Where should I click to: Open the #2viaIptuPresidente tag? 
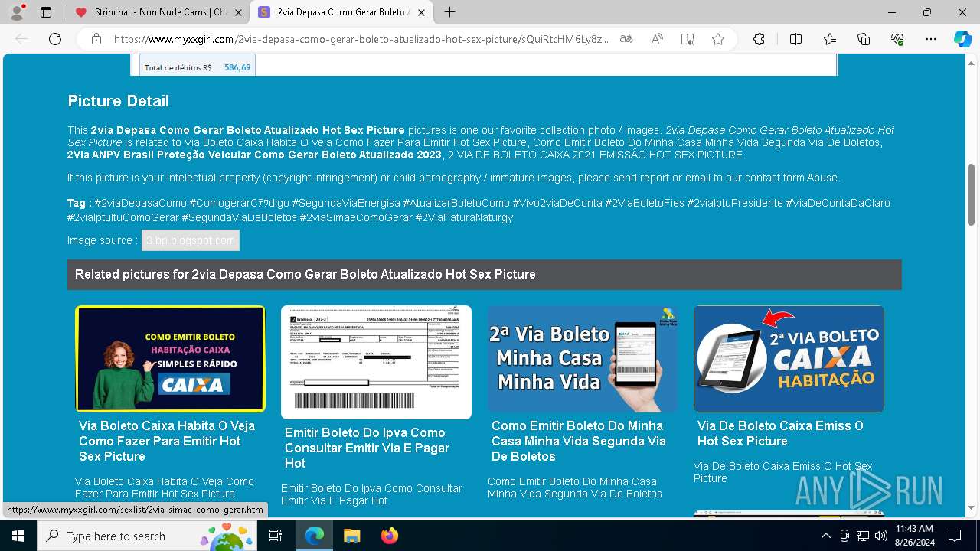(x=735, y=203)
